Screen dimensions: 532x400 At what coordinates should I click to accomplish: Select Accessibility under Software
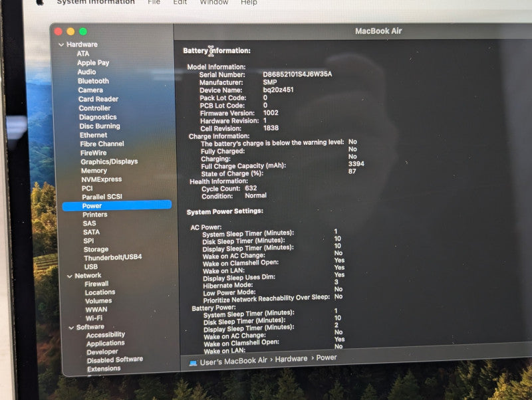[106, 335]
